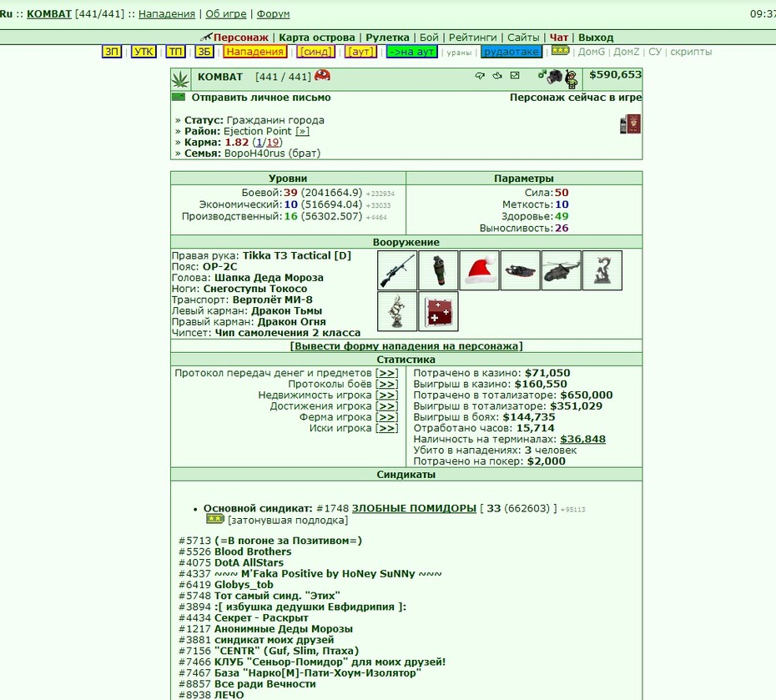Click the [синд] shortcut button

click(x=315, y=52)
